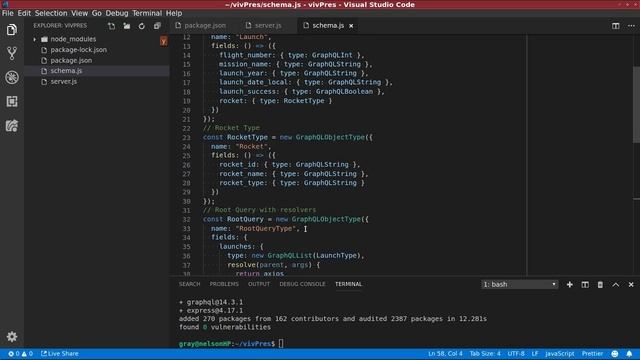The width and height of the screenshot is (640, 360).
Task: Close the terminal panel
Action: click(631, 284)
